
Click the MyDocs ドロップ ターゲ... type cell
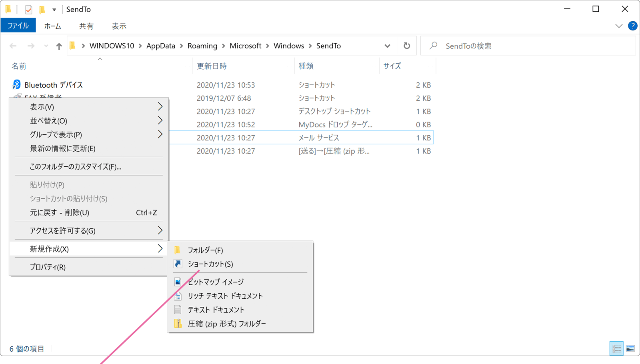pos(335,124)
